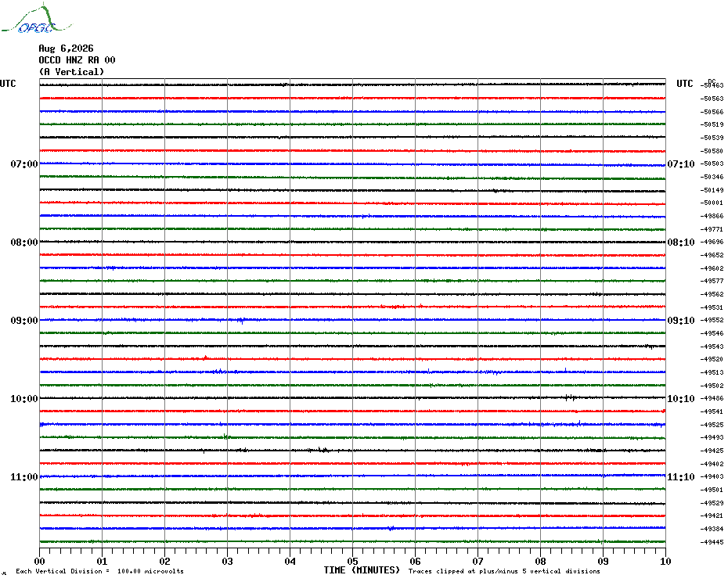Click the DC offset value -49520
This screenshot has height=582, width=728.
712,359
